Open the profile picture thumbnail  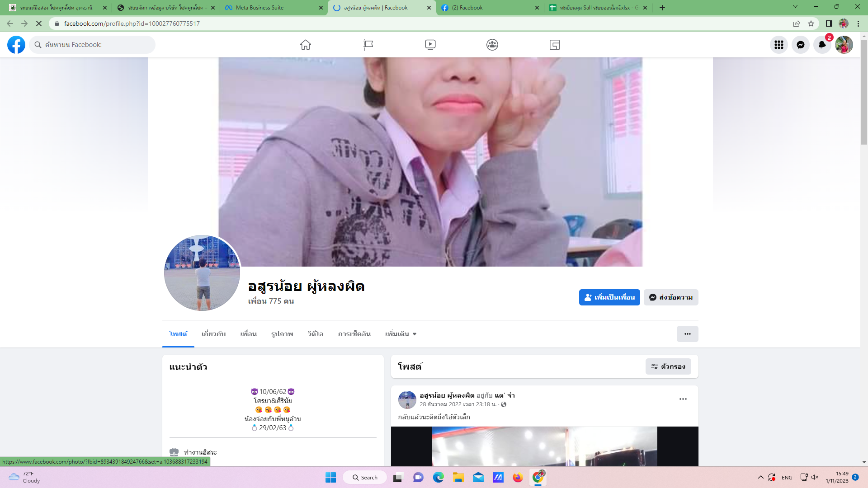click(202, 273)
